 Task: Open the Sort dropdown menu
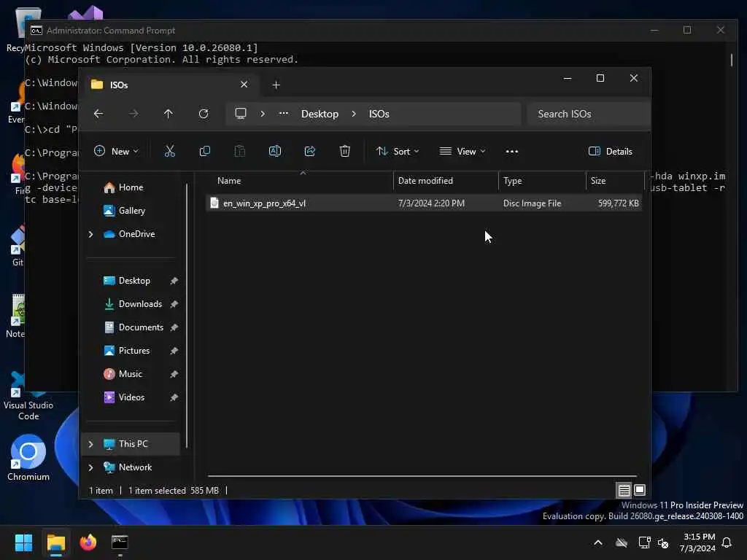click(x=398, y=152)
